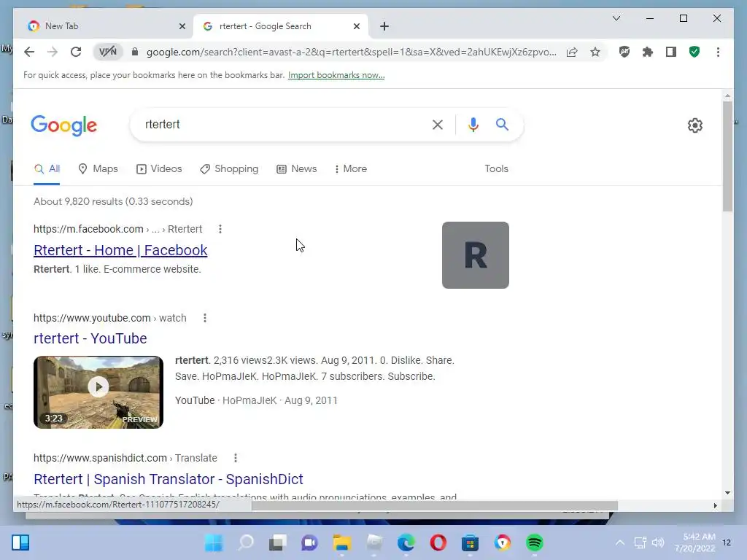The height and width of the screenshot is (560, 747).
Task: Switch to News results
Action: tap(296, 169)
